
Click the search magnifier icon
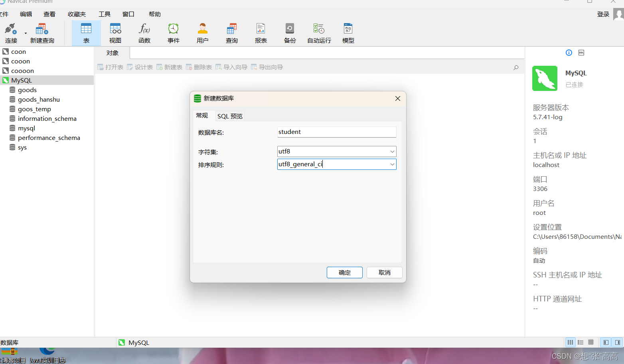coord(516,68)
